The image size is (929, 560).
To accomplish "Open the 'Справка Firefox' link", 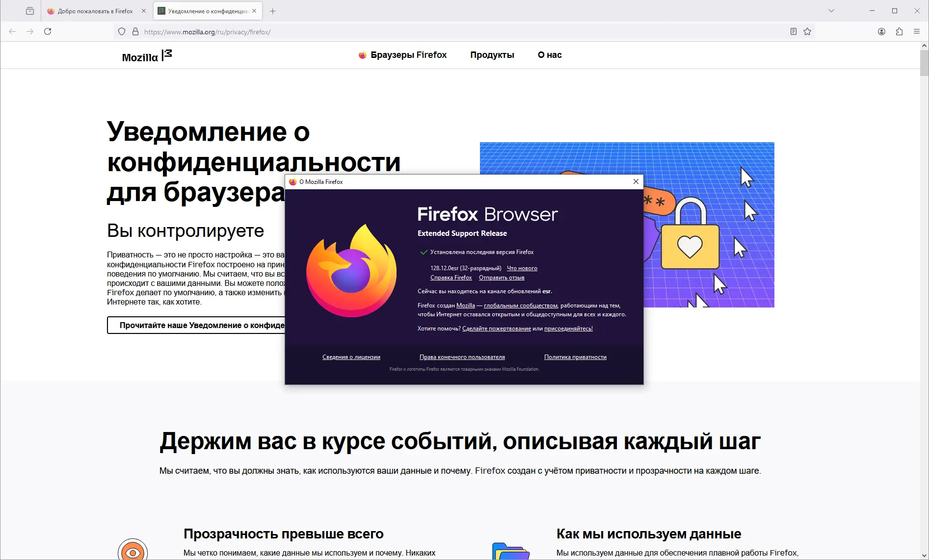I will pyautogui.click(x=451, y=278).
